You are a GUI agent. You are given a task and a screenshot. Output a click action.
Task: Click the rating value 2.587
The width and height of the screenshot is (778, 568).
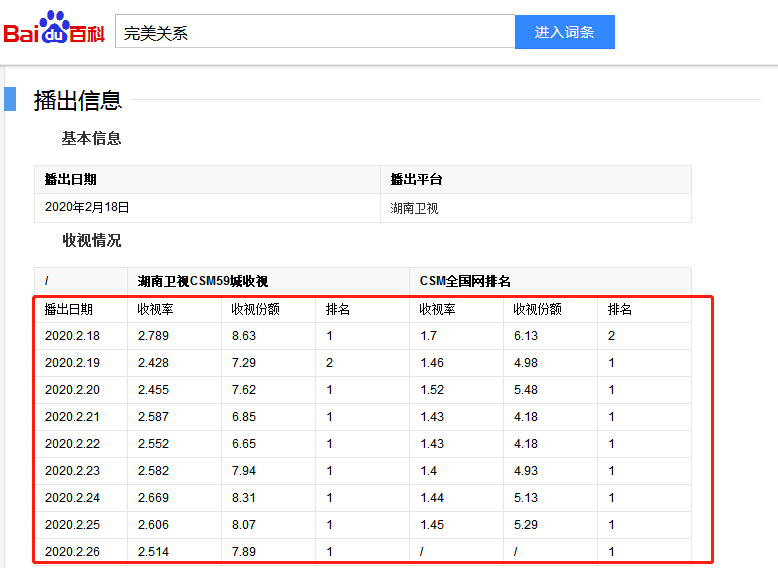click(x=153, y=417)
